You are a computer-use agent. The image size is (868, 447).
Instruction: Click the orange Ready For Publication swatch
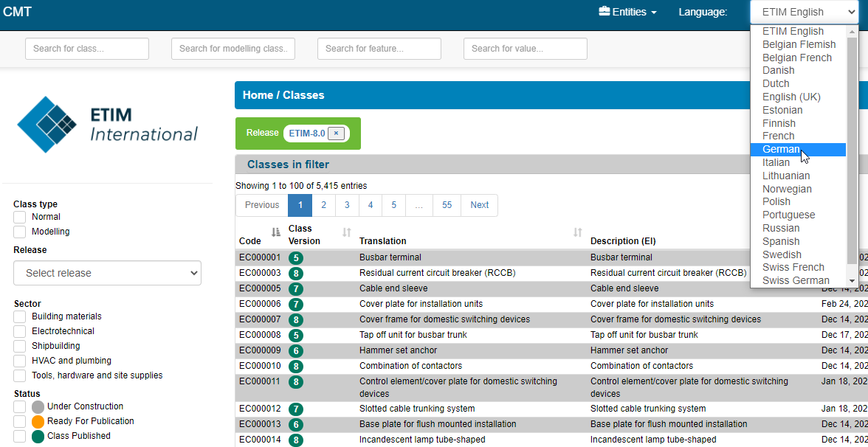point(38,422)
